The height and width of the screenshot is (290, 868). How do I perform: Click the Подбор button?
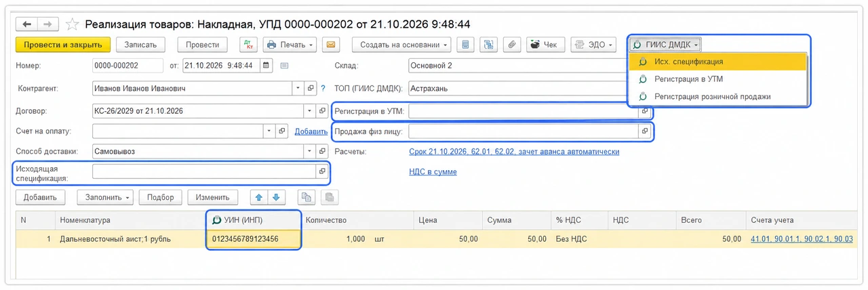click(161, 197)
